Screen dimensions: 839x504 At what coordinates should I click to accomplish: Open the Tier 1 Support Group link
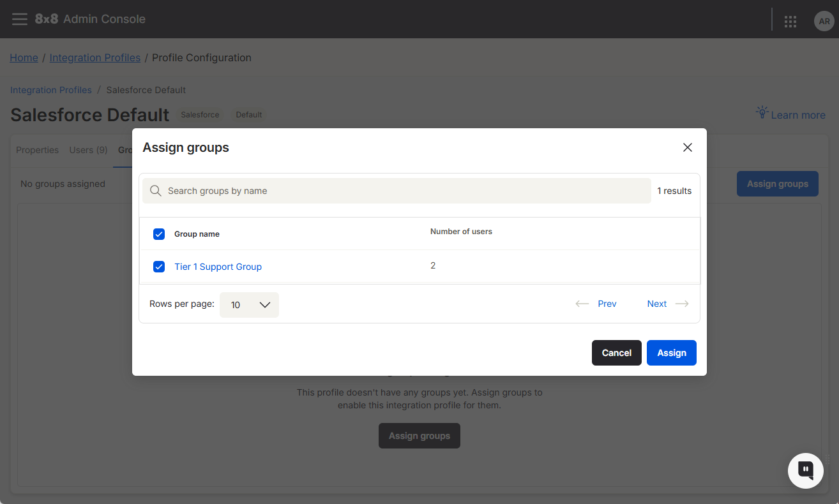tap(218, 267)
